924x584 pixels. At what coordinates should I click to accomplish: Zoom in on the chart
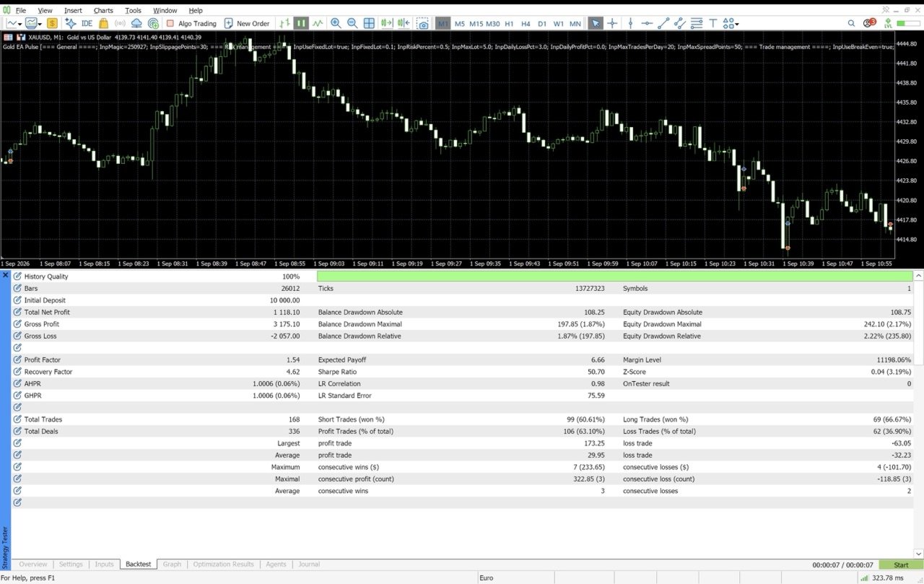tap(336, 23)
